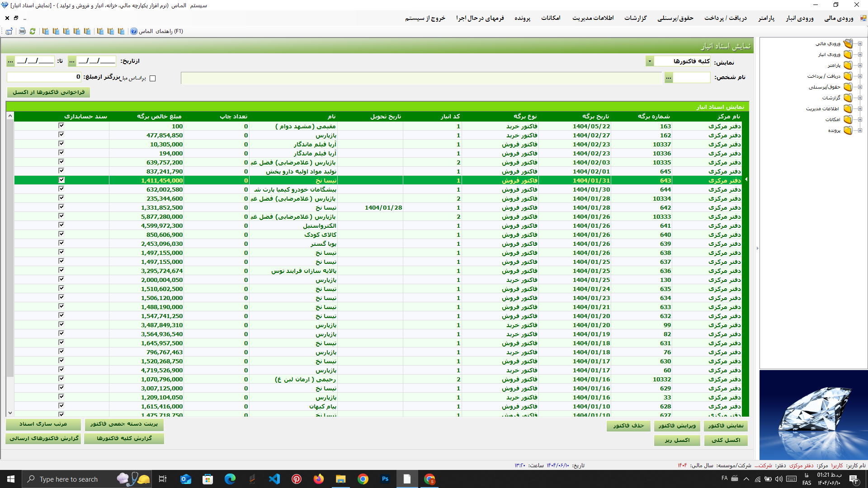Click the گزارشات folder icon in sidebar
Image resolution: width=868 pixels, height=488 pixels.
(x=848, y=98)
